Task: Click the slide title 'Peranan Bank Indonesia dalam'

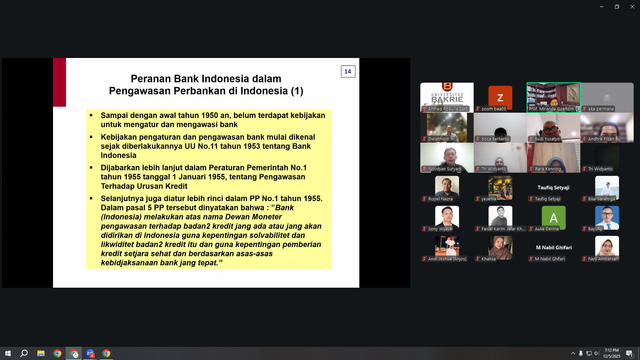Action: tap(206, 78)
